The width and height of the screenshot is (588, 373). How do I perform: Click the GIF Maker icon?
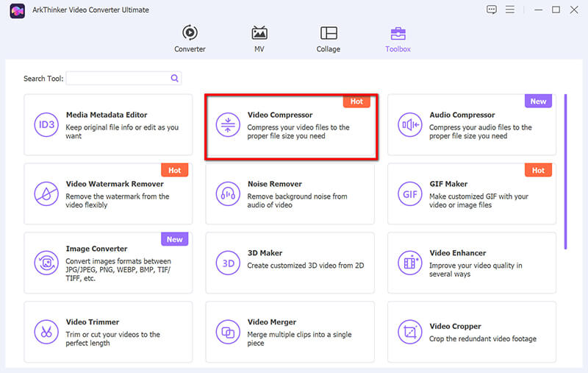point(410,194)
